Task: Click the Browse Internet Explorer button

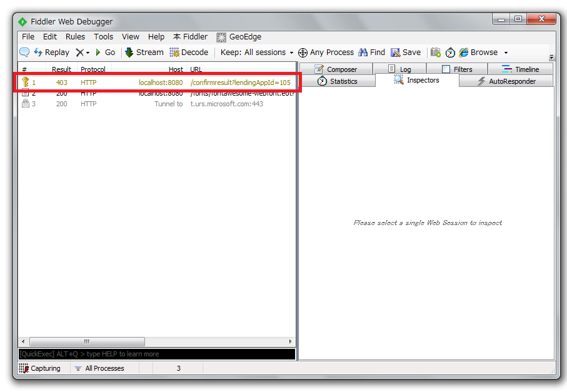Action: pyautogui.click(x=478, y=53)
